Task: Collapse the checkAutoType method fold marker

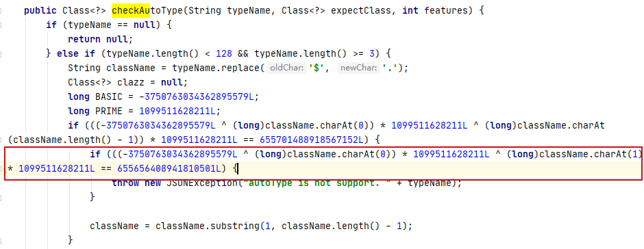Action: 1,11
